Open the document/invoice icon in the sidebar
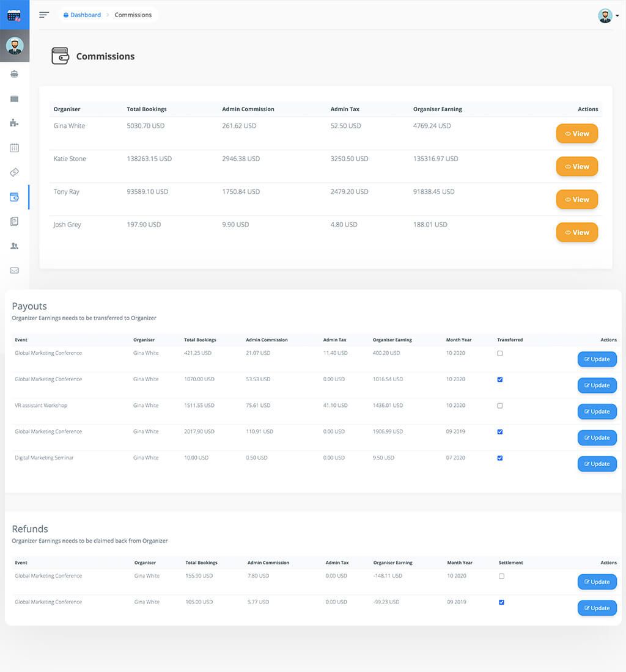This screenshot has height=672, width=626. (x=15, y=221)
